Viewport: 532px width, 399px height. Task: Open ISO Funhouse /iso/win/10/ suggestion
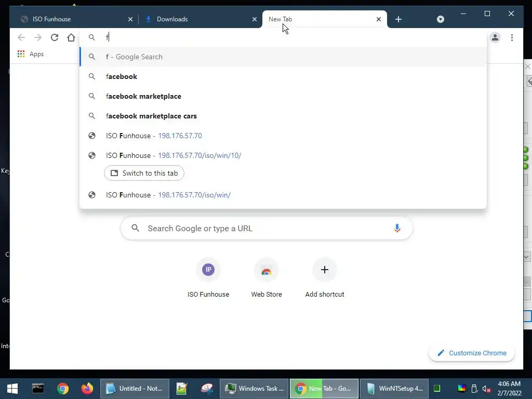coord(283,155)
